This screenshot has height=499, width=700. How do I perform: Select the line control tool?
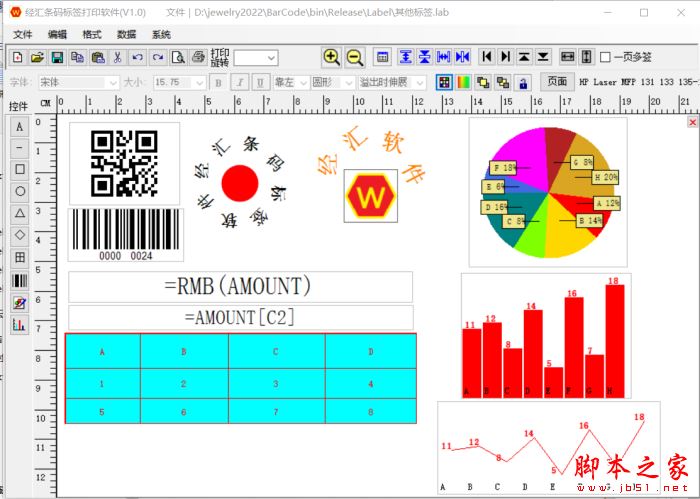coord(20,148)
